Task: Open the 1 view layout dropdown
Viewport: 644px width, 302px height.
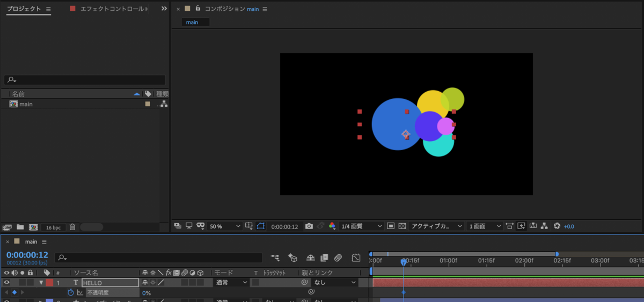Action: click(x=485, y=226)
